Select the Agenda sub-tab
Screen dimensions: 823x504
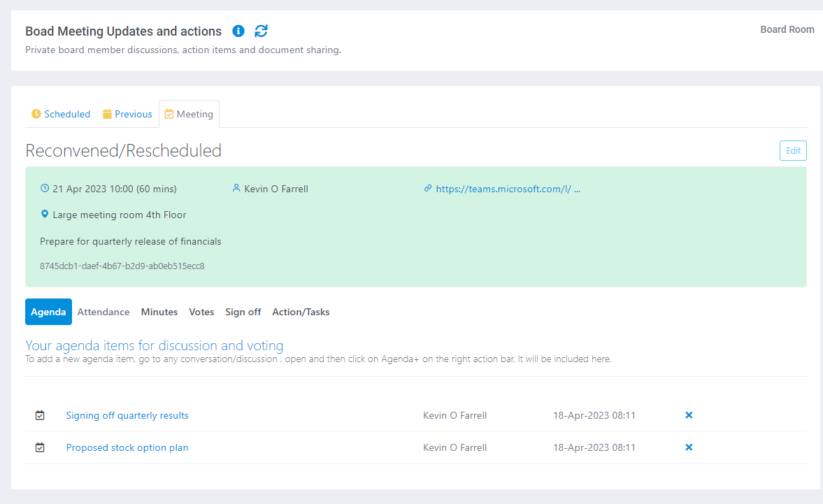point(48,312)
